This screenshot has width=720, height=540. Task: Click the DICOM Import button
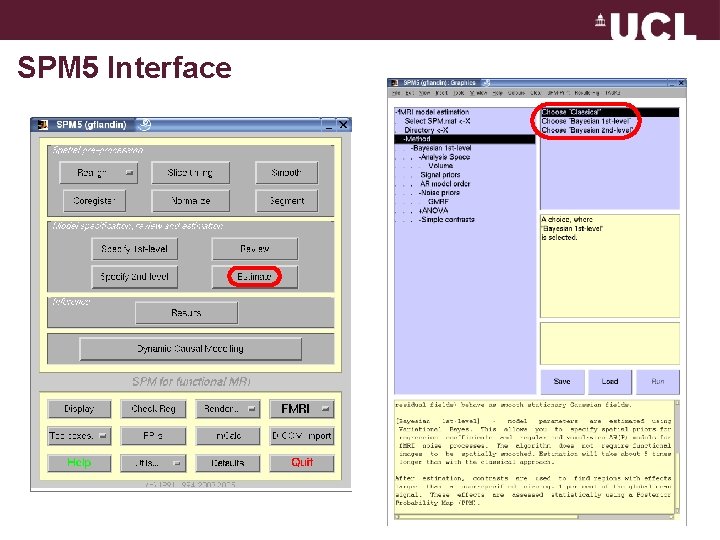(x=302, y=436)
